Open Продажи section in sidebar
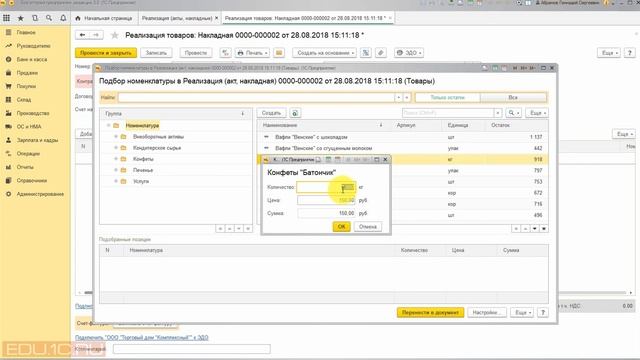The height and width of the screenshot is (360, 640). [27, 73]
